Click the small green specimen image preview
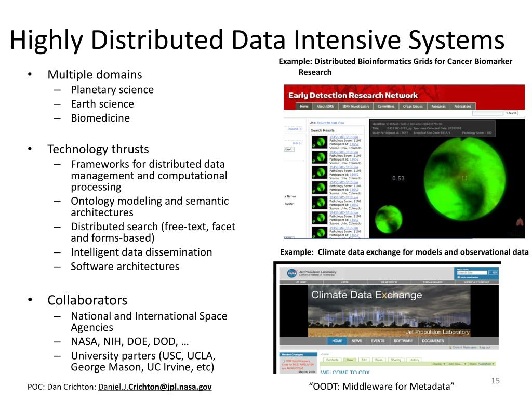 point(389,219)
